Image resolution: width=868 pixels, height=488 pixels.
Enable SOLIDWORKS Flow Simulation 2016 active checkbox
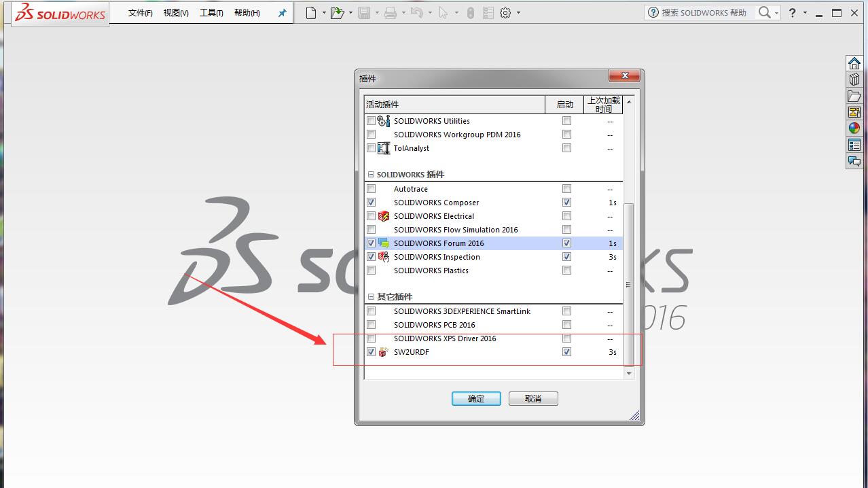pyautogui.click(x=371, y=230)
